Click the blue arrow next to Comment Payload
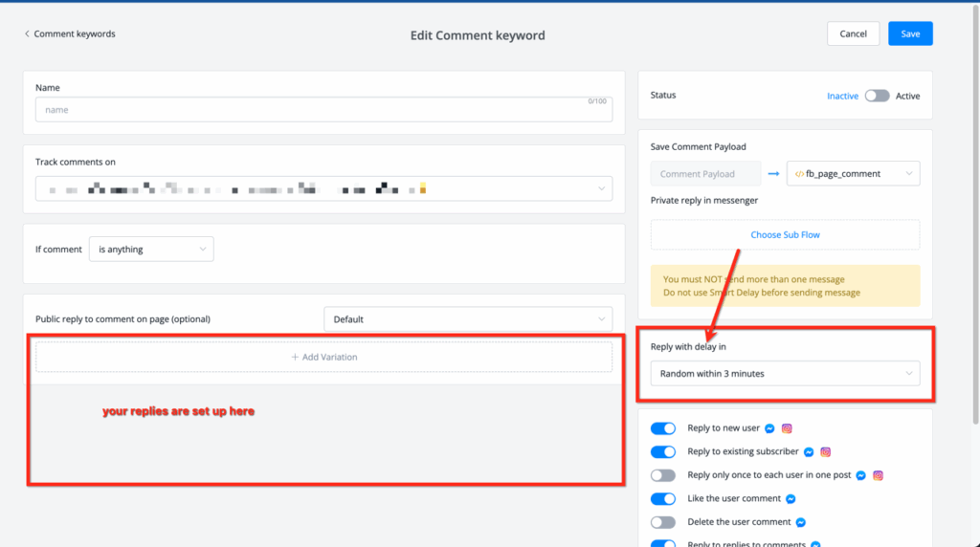The height and width of the screenshot is (547, 980). pos(773,174)
